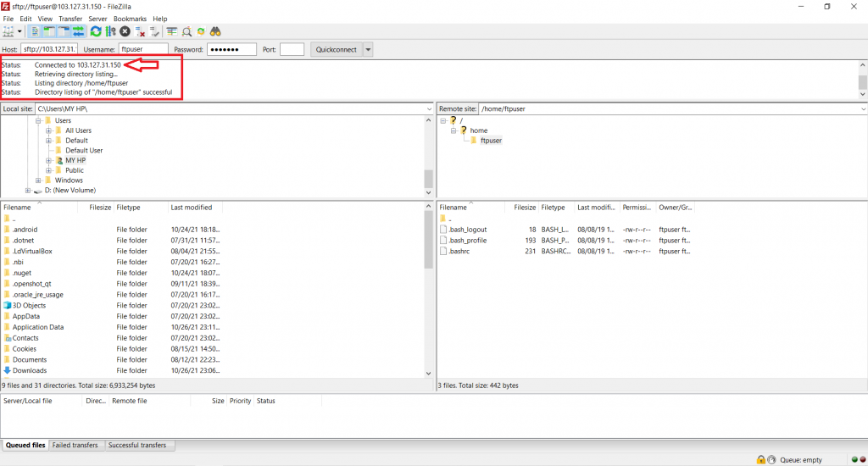Open the File menu

tap(8, 19)
